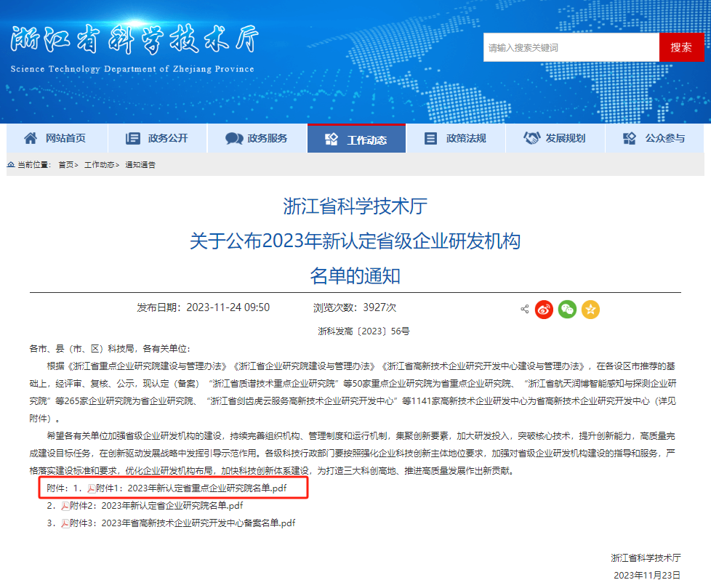Open the 发展规划 menu
The width and height of the screenshot is (711, 588).
(555, 138)
